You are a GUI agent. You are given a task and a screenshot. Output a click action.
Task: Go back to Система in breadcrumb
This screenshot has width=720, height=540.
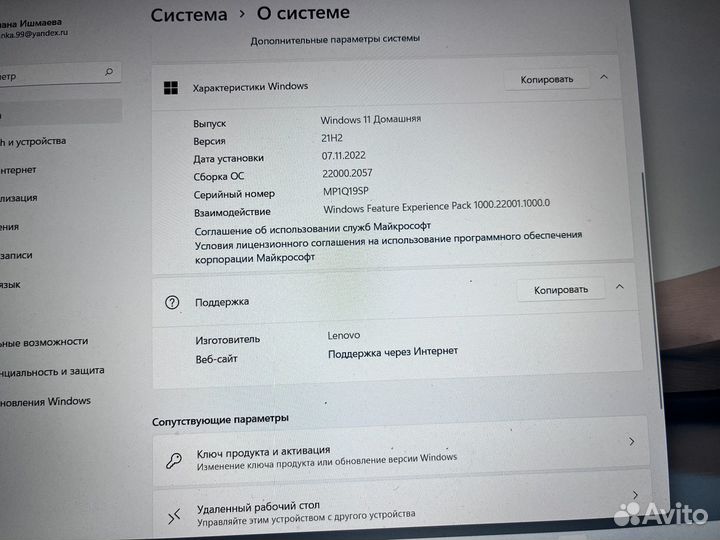click(189, 15)
